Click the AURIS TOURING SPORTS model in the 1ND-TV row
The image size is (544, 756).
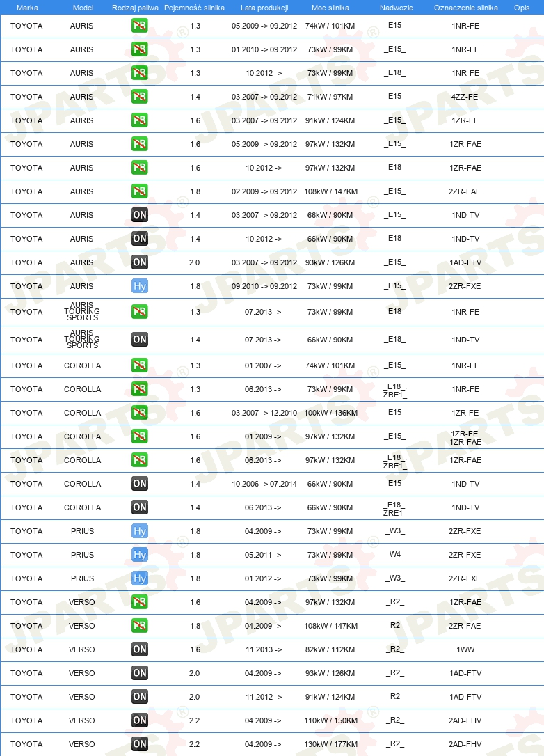[82, 339]
